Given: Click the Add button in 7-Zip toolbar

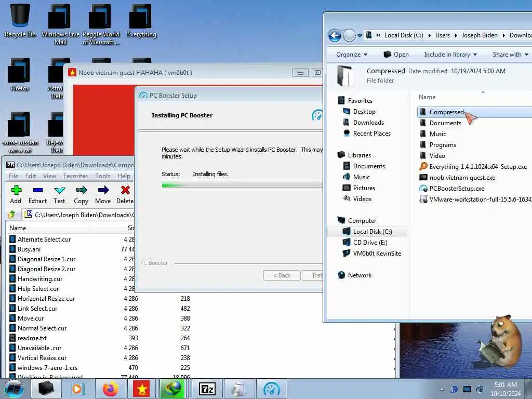Looking at the screenshot, I should pyautogui.click(x=16, y=194).
